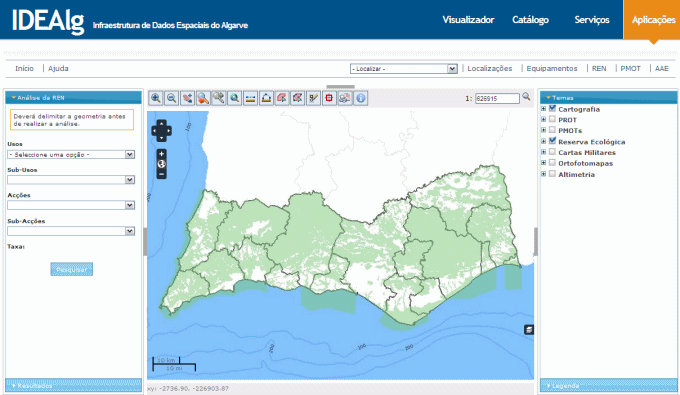Open the layer switcher icon on map

tap(529, 330)
